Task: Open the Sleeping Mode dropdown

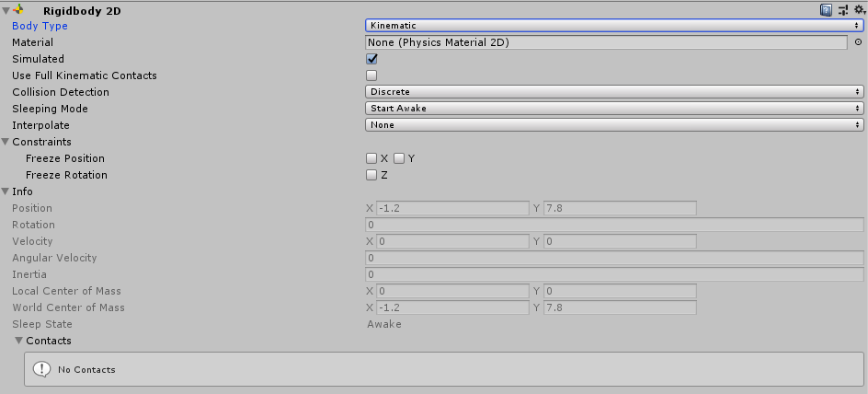Action: (x=614, y=109)
